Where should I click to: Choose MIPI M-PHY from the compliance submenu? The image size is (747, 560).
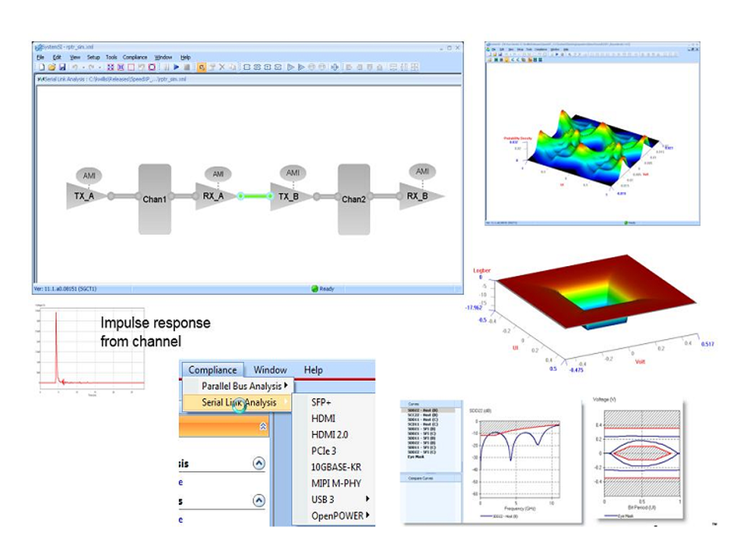[x=336, y=483]
